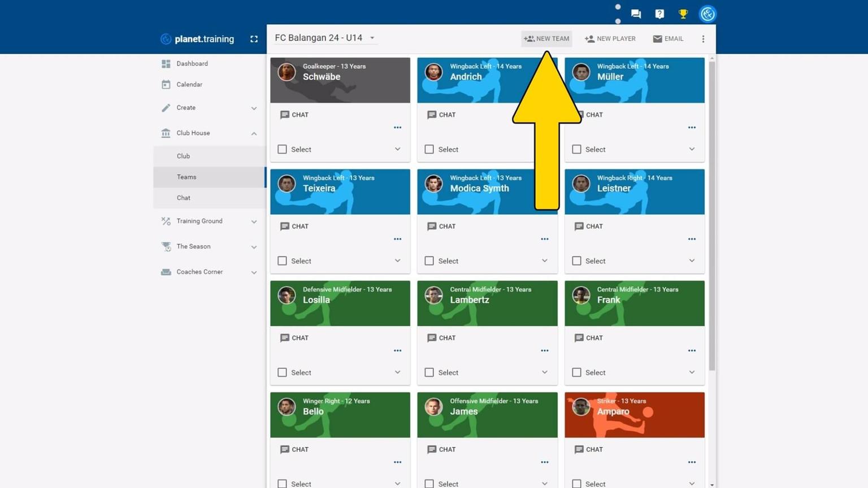
Task: Open three-dot options on Teixeira's card
Action: pos(397,239)
